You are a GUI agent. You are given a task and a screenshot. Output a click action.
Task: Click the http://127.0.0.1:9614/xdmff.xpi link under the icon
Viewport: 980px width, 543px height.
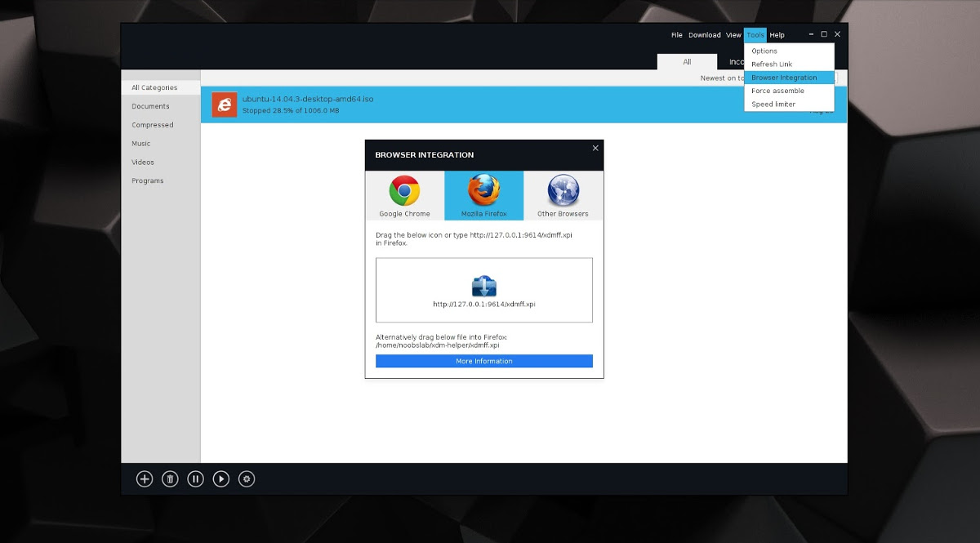click(x=484, y=304)
